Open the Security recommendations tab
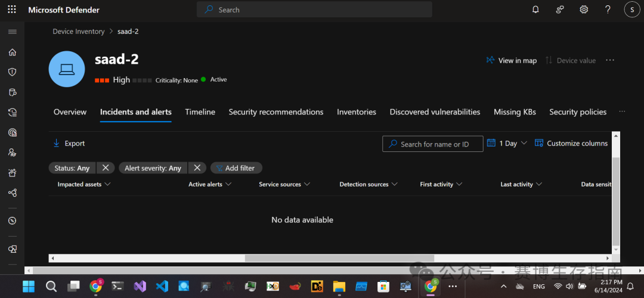Image resolution: width=644 pixels, height=298 pixels. pyautogui.click(x=276, y=112)
